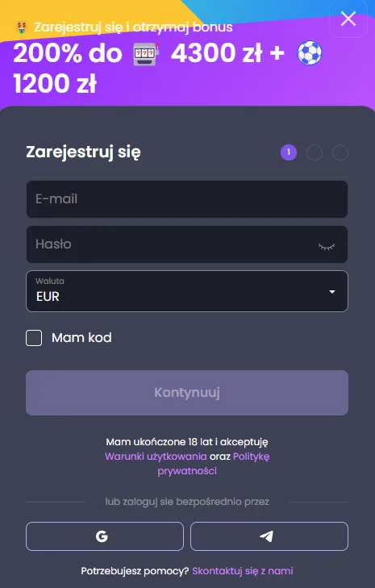
Task: Open the Waluta currency dropdown
Action: tap(187, 291)
